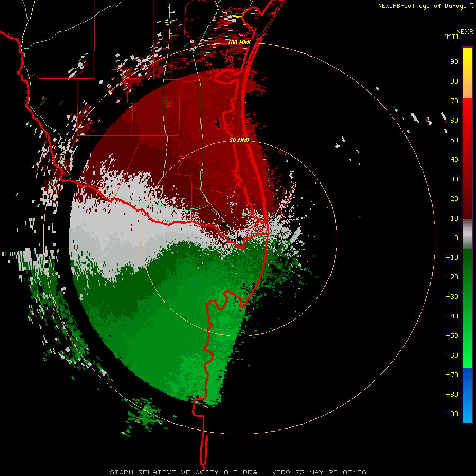Click the 40 value on velocity scale
The width and height of the screenshot is (476, 476).
click(454, 159)
